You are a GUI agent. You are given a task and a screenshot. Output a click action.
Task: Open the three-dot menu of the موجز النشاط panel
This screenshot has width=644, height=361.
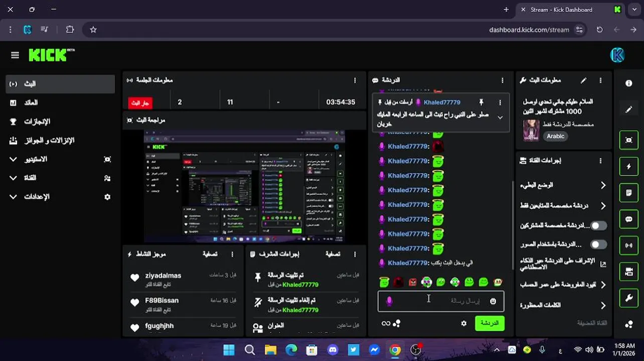(x=232, y=254)
